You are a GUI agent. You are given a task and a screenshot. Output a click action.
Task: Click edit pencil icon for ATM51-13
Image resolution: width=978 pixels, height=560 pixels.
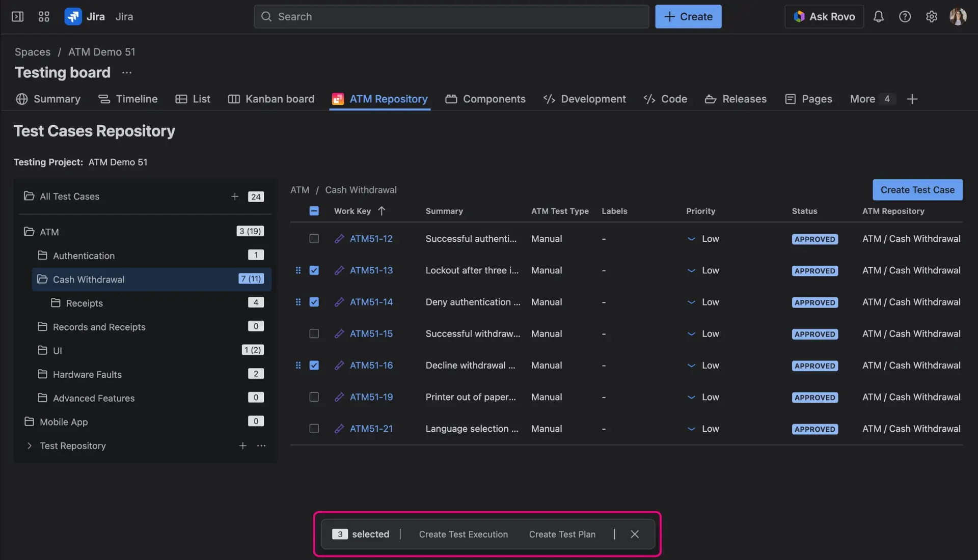[x=339, y=270]
